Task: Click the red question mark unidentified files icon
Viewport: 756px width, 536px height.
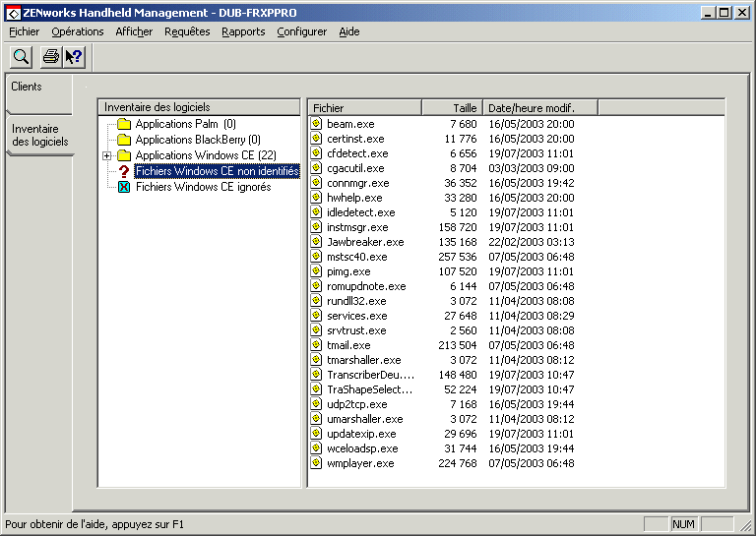Action: 124,171
